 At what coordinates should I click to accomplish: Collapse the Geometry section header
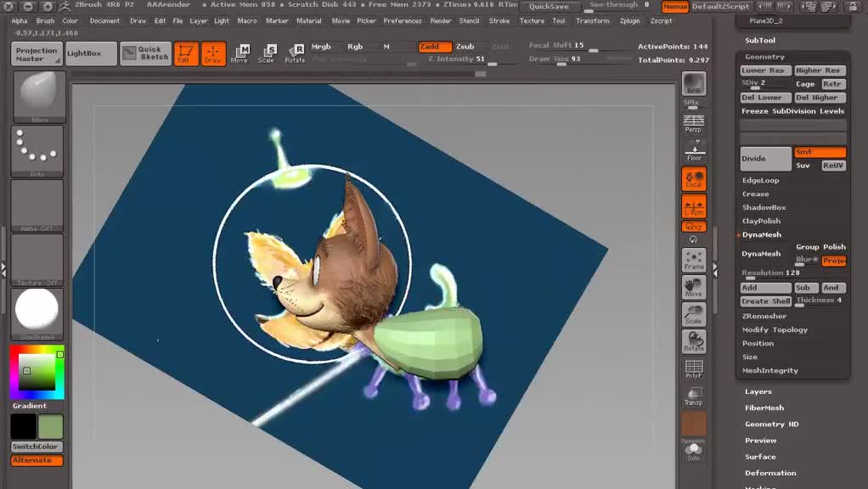tap(764, 57)
